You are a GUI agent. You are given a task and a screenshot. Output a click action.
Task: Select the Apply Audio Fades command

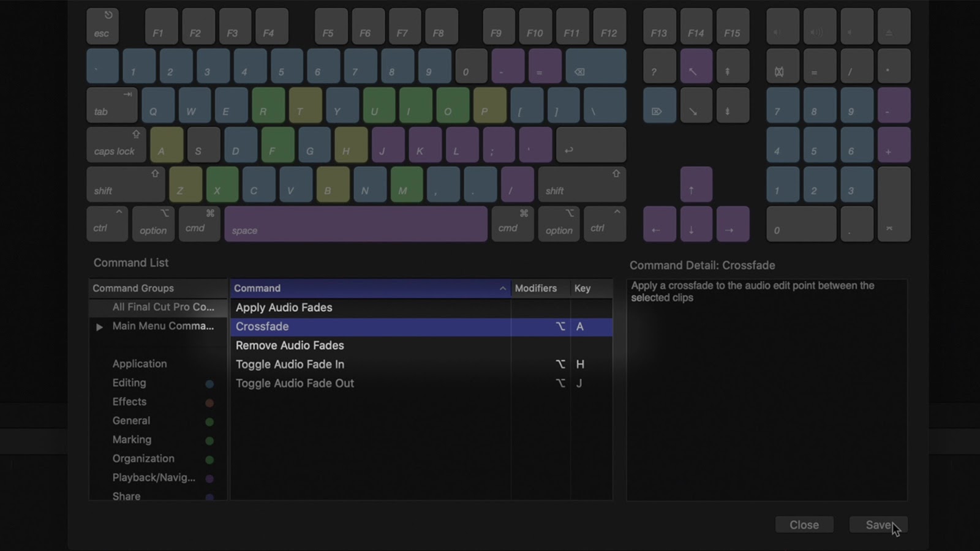[x=421, y=308]
